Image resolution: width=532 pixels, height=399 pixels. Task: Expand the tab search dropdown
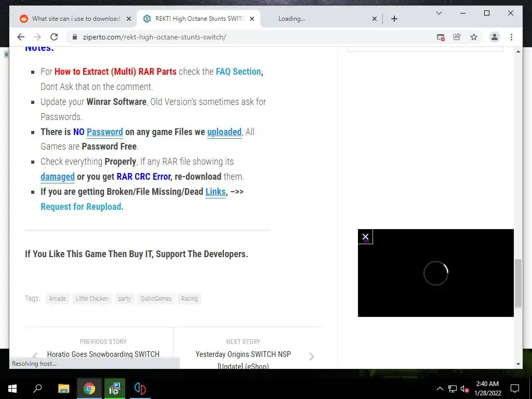point(438,13)
